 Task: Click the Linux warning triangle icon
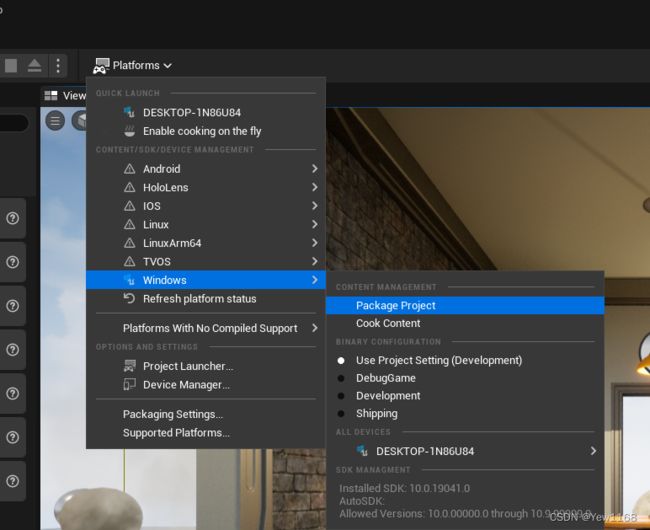(130, 224)
